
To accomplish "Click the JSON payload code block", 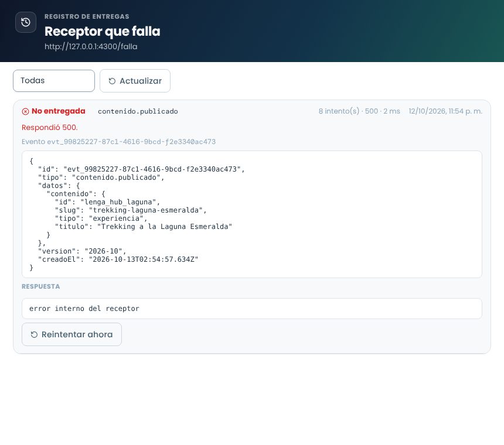I will click(x=251, y=214).
